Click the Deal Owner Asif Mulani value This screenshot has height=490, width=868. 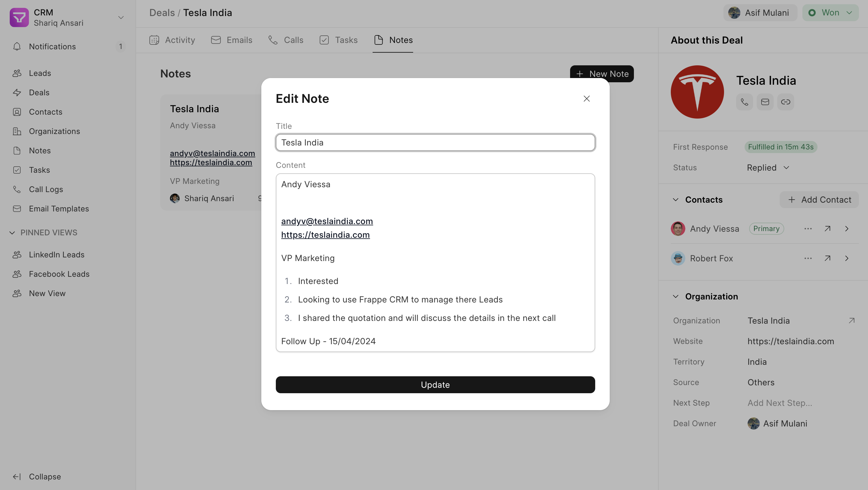[777, 424]
